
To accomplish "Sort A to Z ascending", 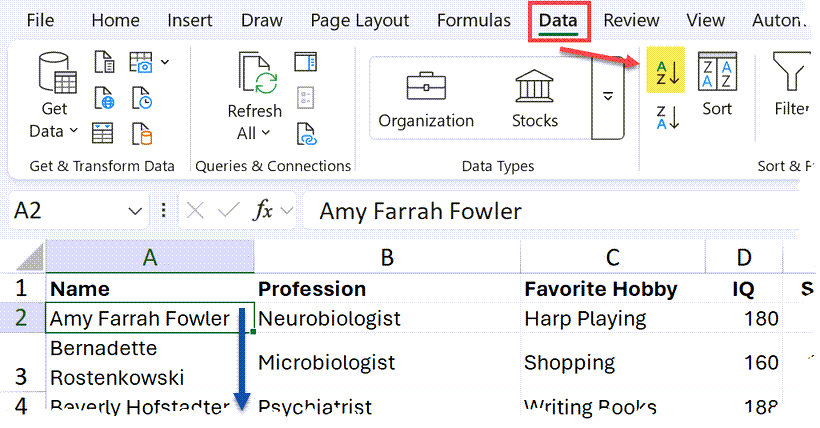I will [x=665, y=70].
